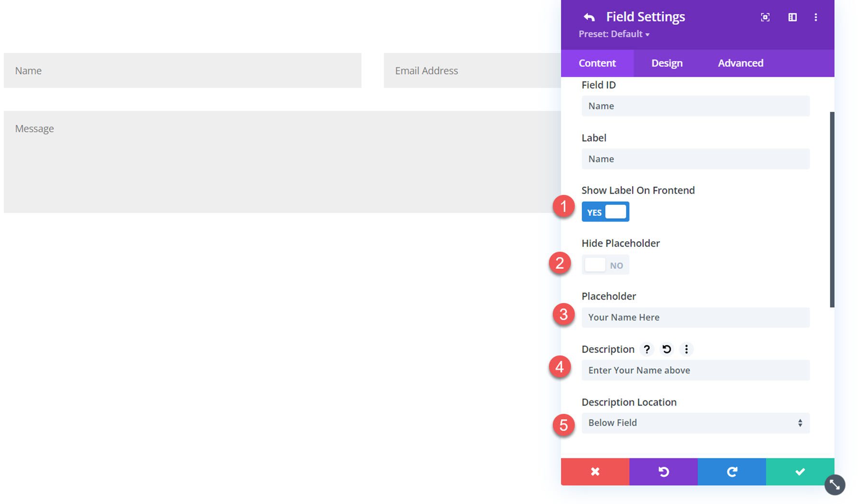Image resolution: width=864 pixels, height=504 pixels.
Task: Click the help icon next to Description
Action: pos(647,349)
